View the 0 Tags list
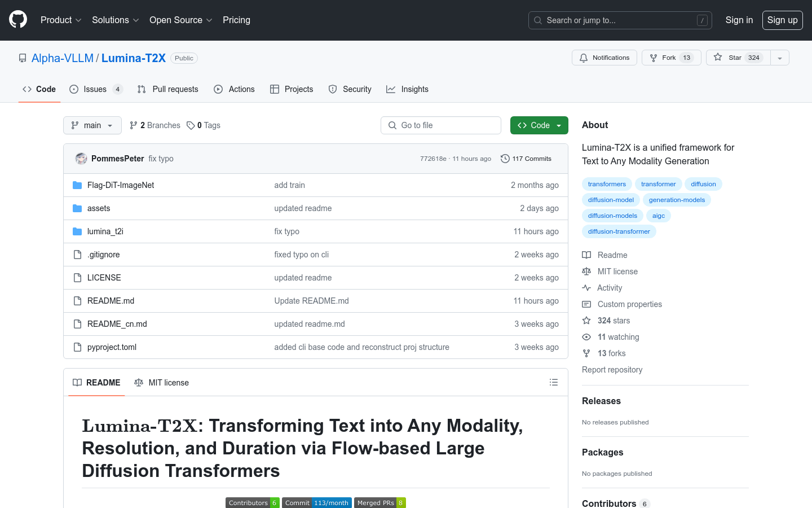The image size is (812, 508). [x=204, y=125]
